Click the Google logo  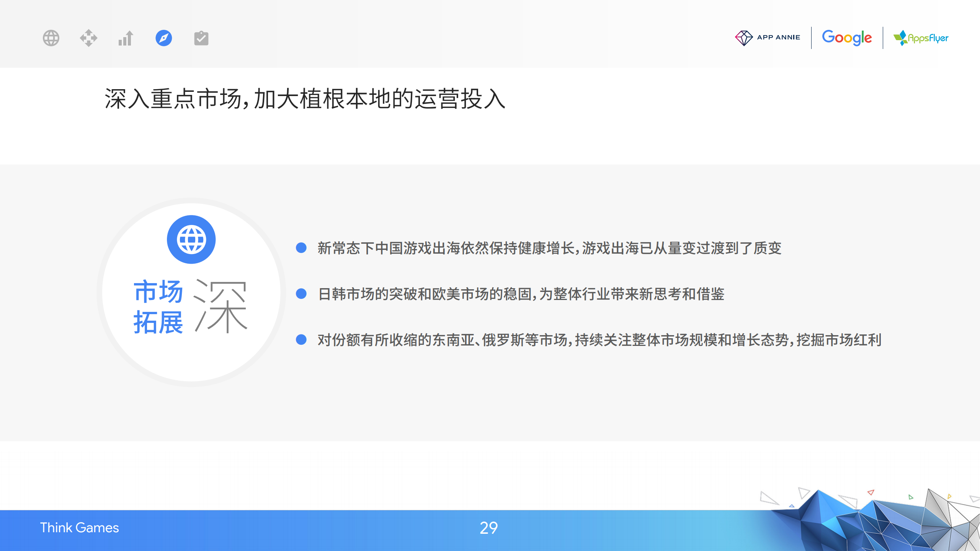(x=847, y=37)
